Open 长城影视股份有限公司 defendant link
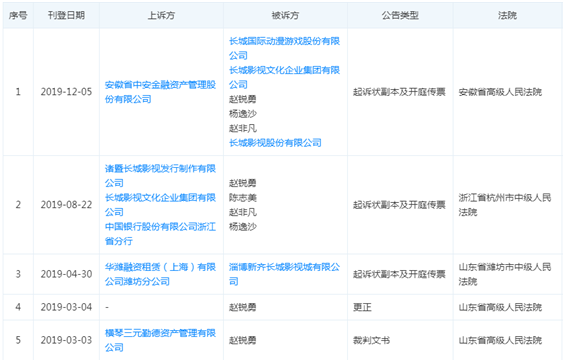 point(275,143)
